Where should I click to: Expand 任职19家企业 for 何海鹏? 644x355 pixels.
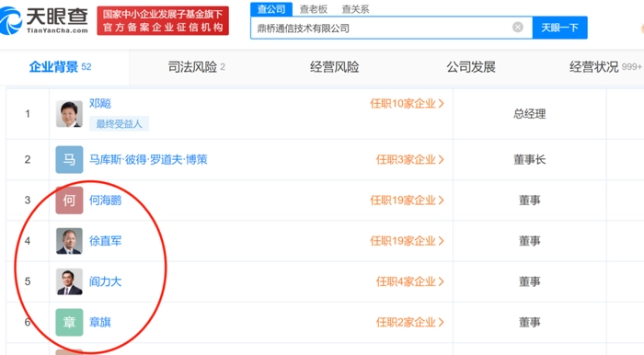(x=407, y=200)
